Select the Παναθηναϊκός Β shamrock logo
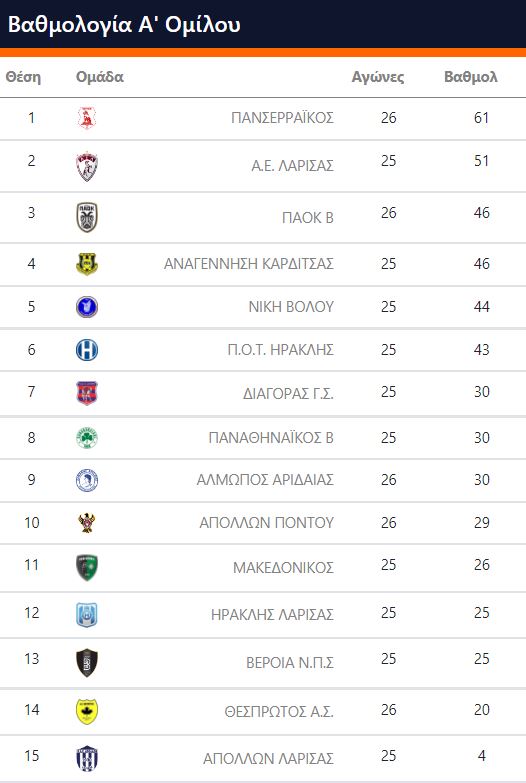This screenshot has width=526, height=783. pos(86,438)
